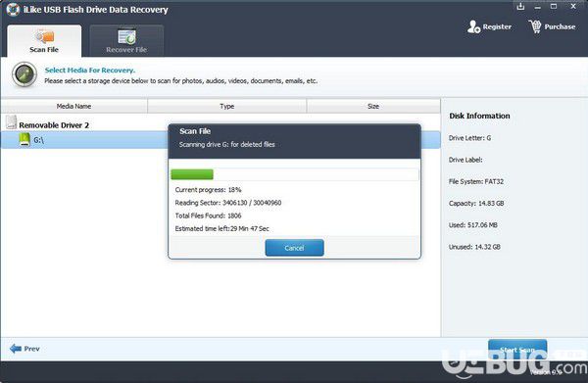Go back with the Prev button

[24, 349]
